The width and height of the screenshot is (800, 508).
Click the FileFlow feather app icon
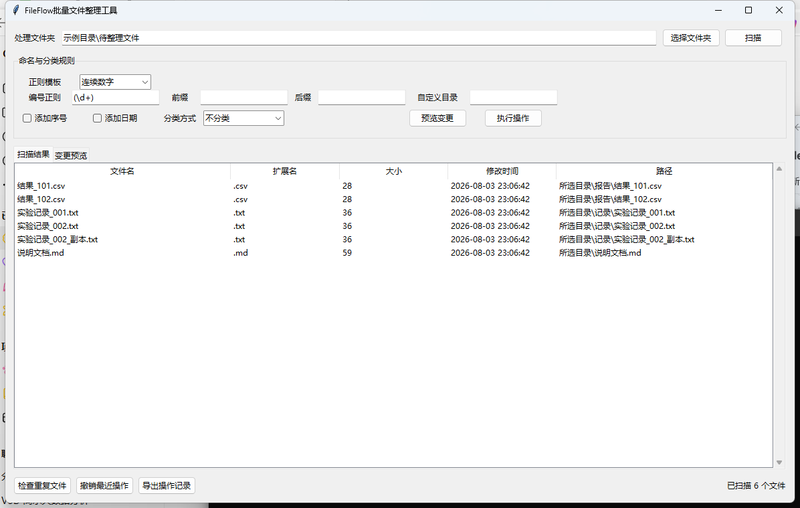click(16, 10)
